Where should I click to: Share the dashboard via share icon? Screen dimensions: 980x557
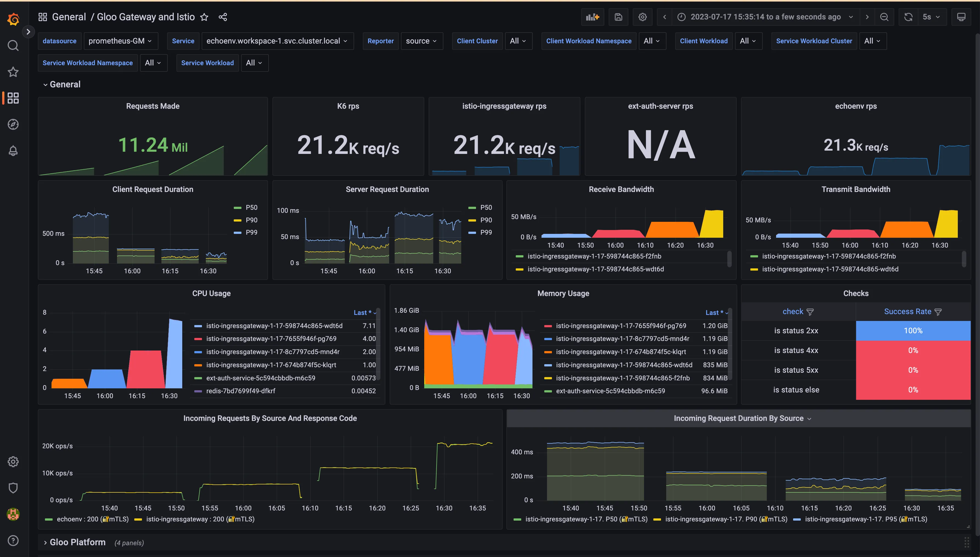pos(223,17)
